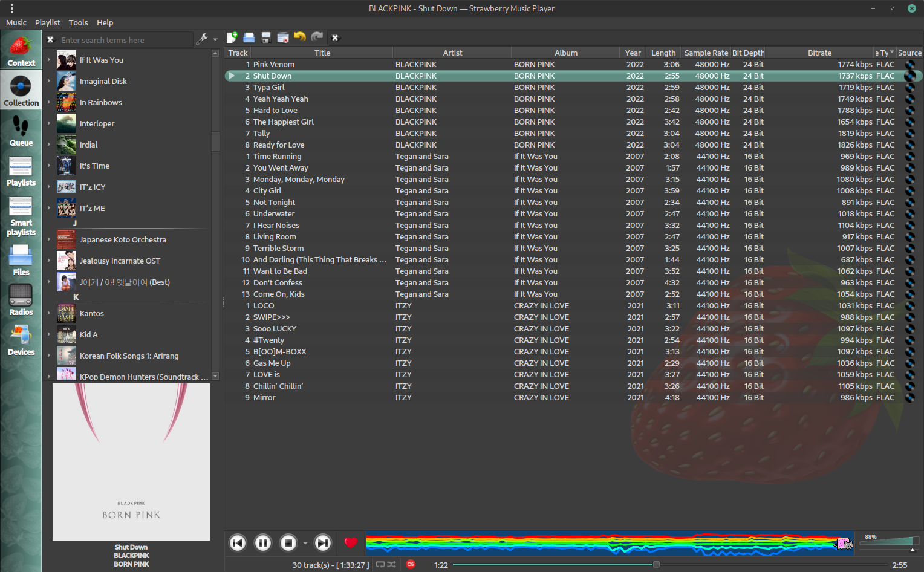Open the Devices sidebar tab
Screen dimensions: 924x572
[x=21, y=339]
